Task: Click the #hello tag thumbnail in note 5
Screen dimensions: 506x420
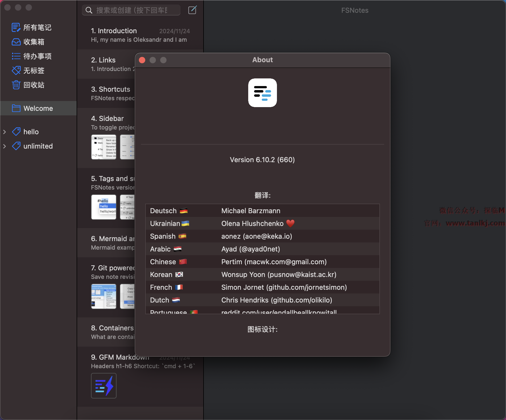Action: click(104, 207)
